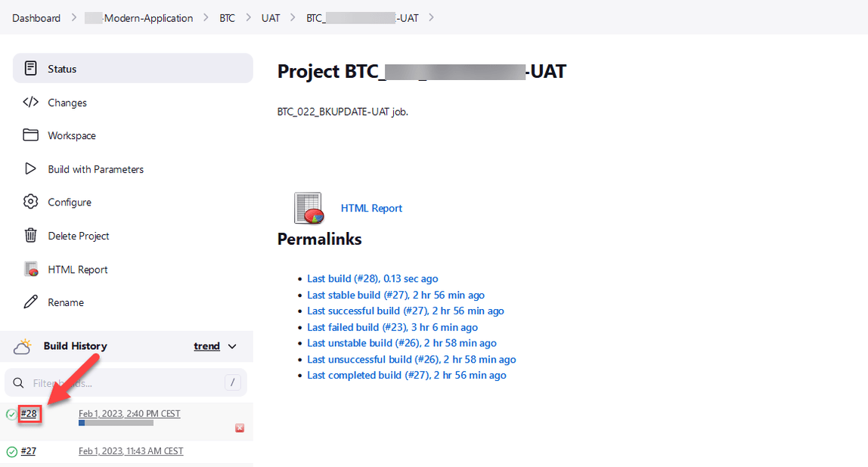Open build #27 from history

click(29, 451)
